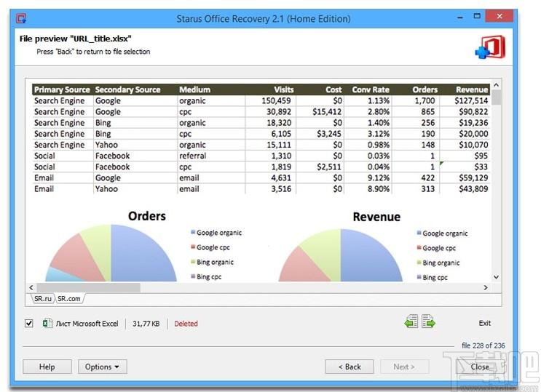The image size is (541, 392).
Task: Close window with the red X button
Action: click(x=499, y=16)
